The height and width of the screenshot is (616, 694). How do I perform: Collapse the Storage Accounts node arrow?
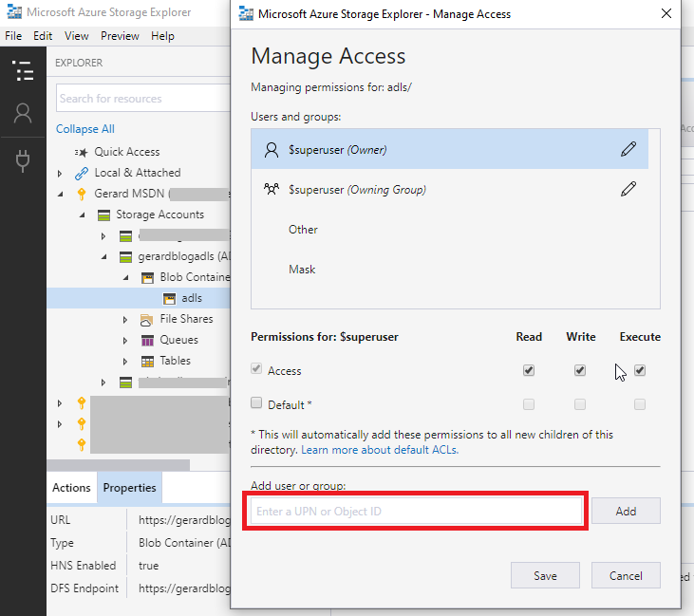(x=83, y=215)
